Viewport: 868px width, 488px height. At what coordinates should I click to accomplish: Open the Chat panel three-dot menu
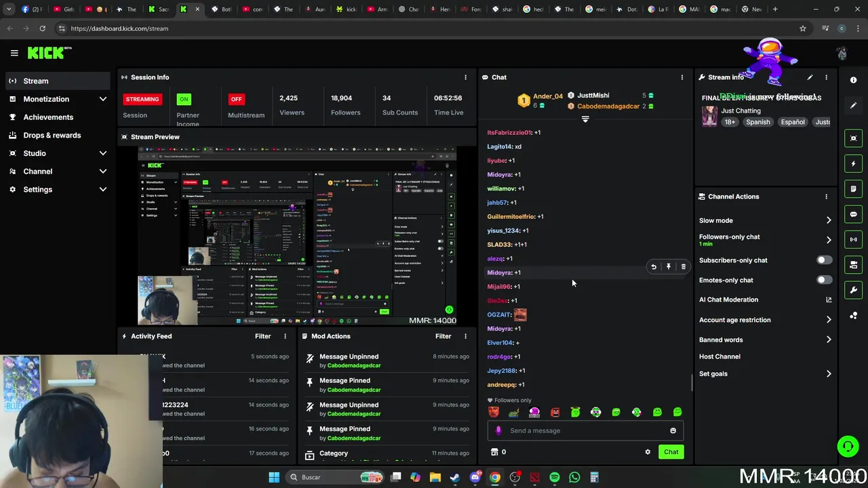[682, 77]
